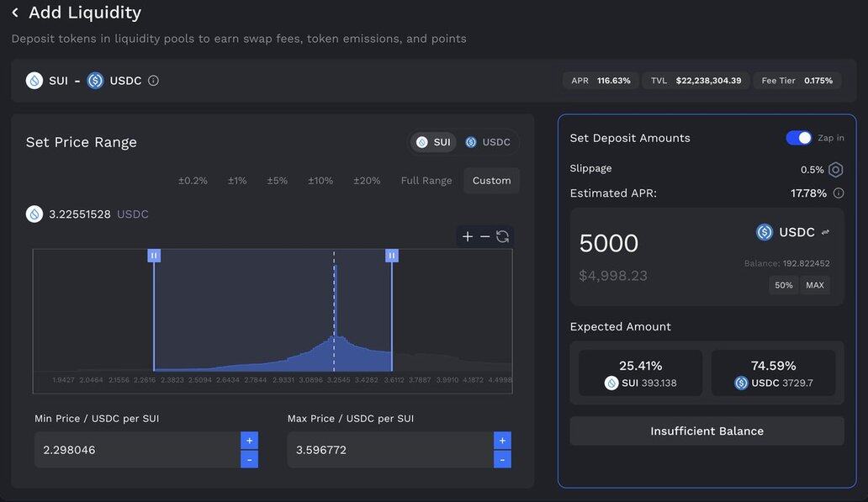The height and width of the screenshot is (502, 868).
Task: Select the ±5% price range preset
Action: [x=278, y=181]
